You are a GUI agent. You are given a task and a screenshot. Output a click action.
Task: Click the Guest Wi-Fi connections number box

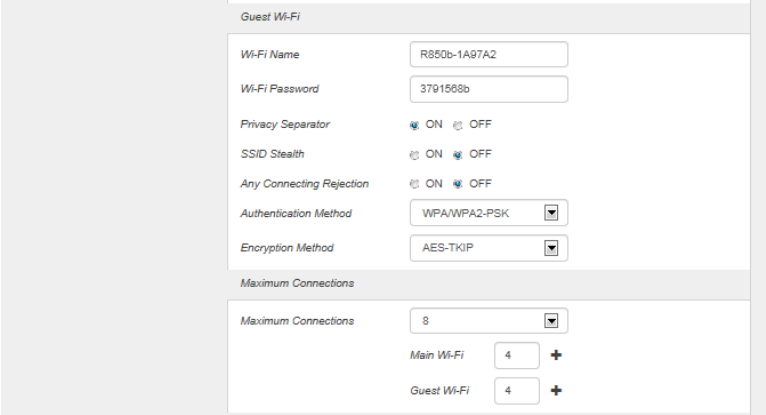517,390
